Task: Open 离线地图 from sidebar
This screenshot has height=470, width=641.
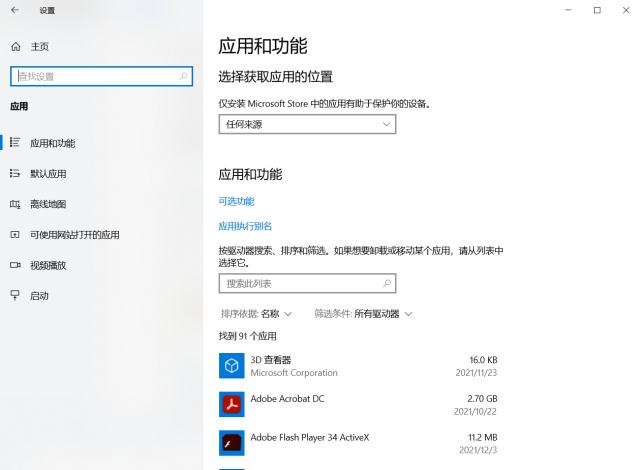Action: click(47, 204)
